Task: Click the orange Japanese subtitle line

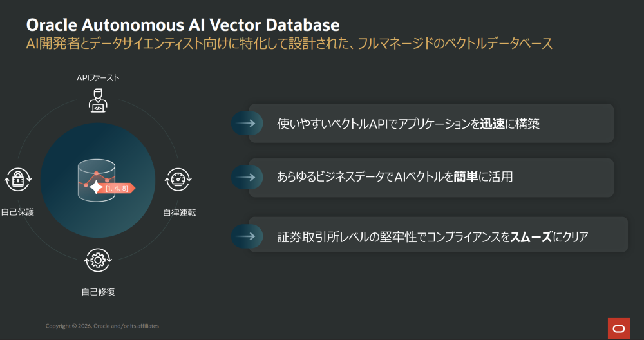Action: point(289,44)
